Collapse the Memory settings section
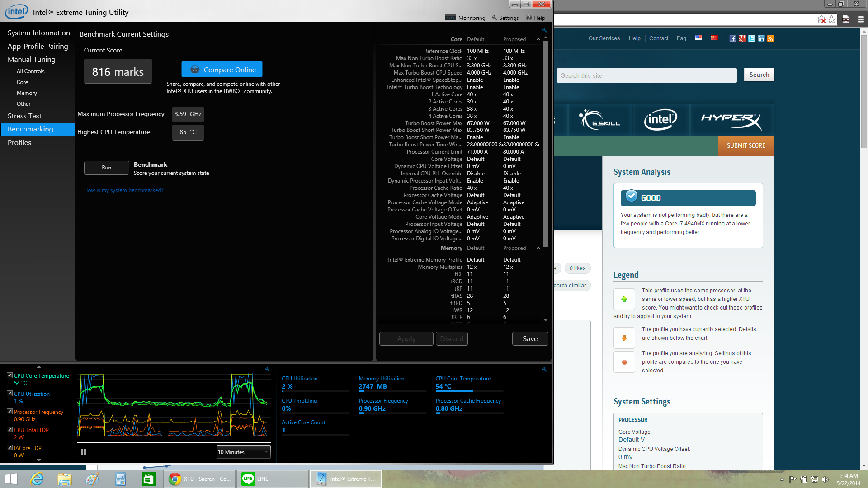 click(x=538, y=248)
